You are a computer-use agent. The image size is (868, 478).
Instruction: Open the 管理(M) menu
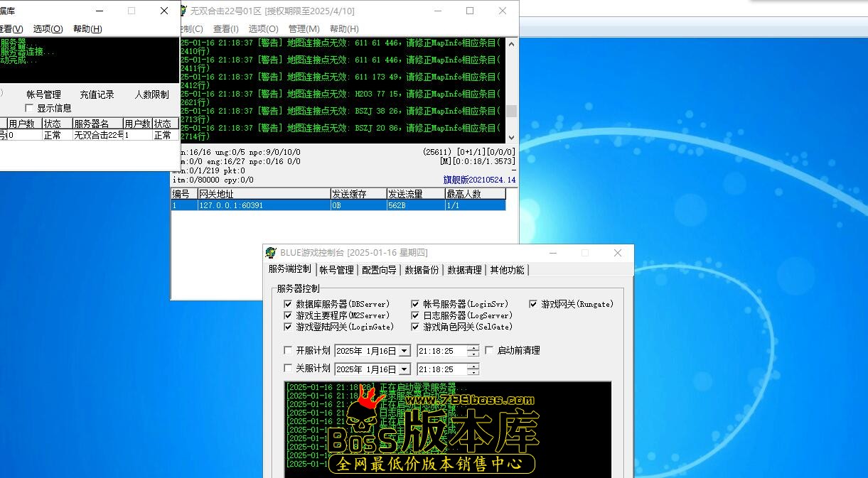pyautogui.click(x=304, y=28)
